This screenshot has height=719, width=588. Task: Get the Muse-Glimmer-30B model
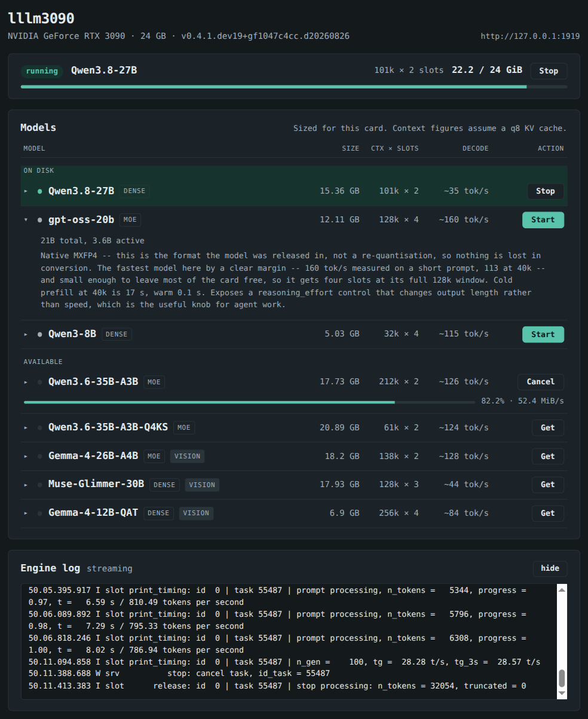(548, 485)
